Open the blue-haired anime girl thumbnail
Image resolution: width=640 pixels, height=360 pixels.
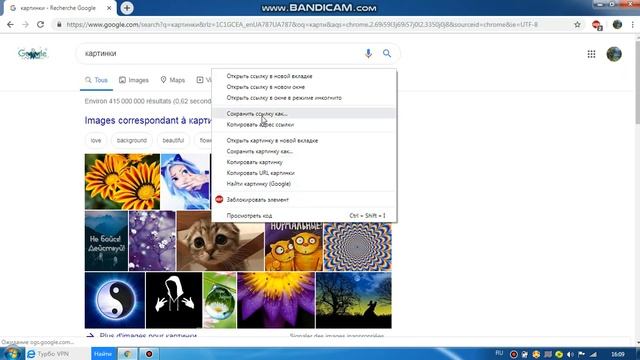(x=185, y=182)
